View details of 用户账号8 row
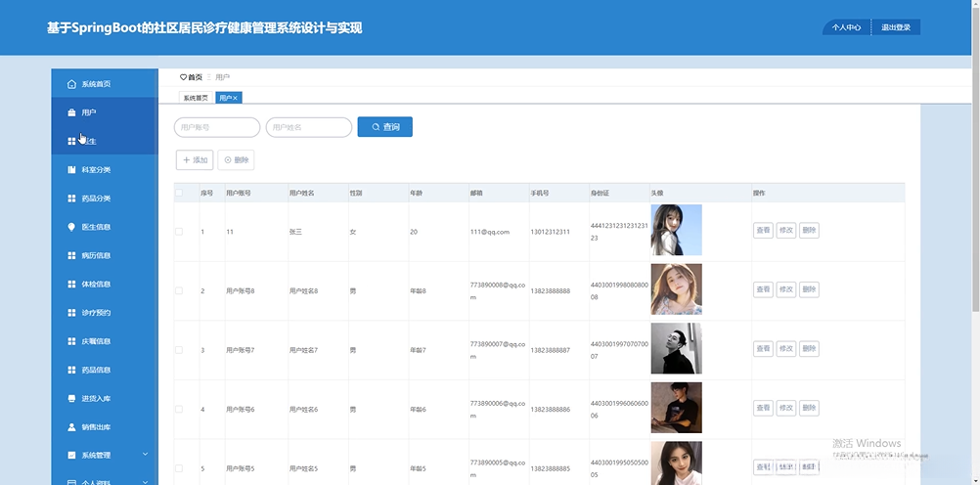The width and height of the screenshot is (980, 485). pyautogui.click(x=763, y=289)
